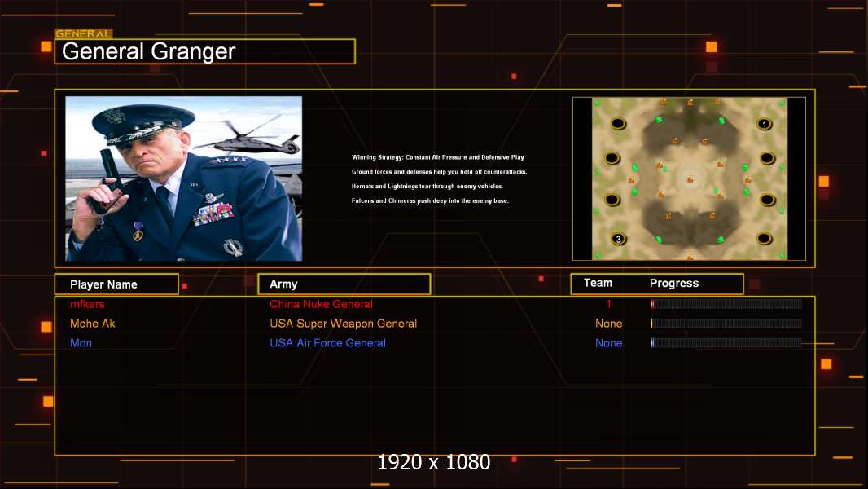This screenshot has width=868, height=489.
Task: Select start position 3 on minimap
Action: click(618, 239)
